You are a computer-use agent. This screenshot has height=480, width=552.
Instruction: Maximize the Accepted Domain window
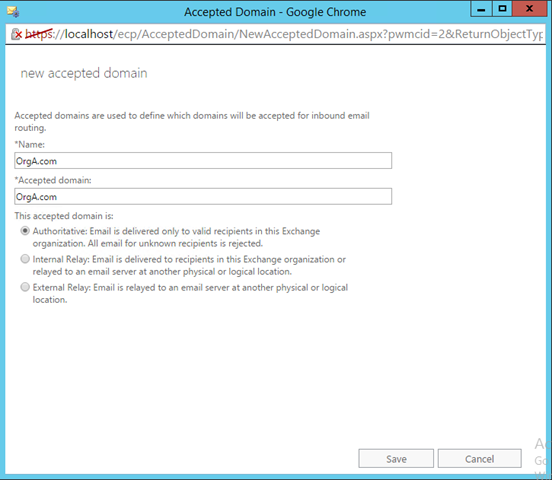pyautogui.click(x=502, y=9)
